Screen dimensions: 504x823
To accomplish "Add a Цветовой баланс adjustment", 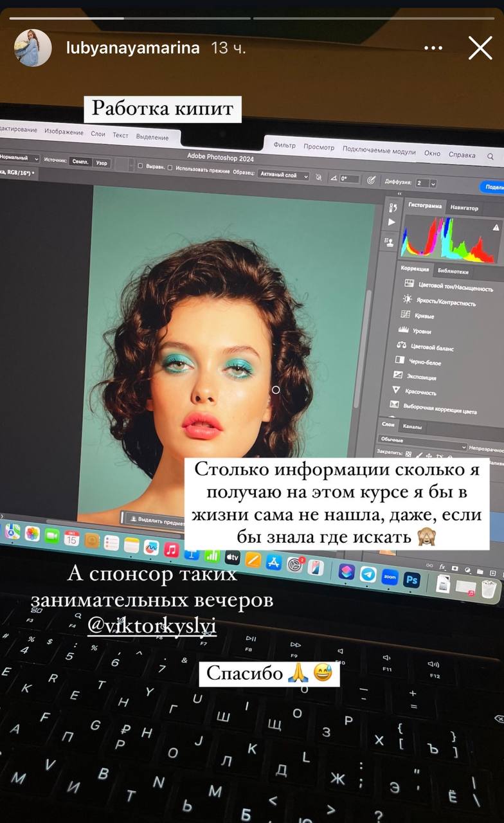I will 426,347.
